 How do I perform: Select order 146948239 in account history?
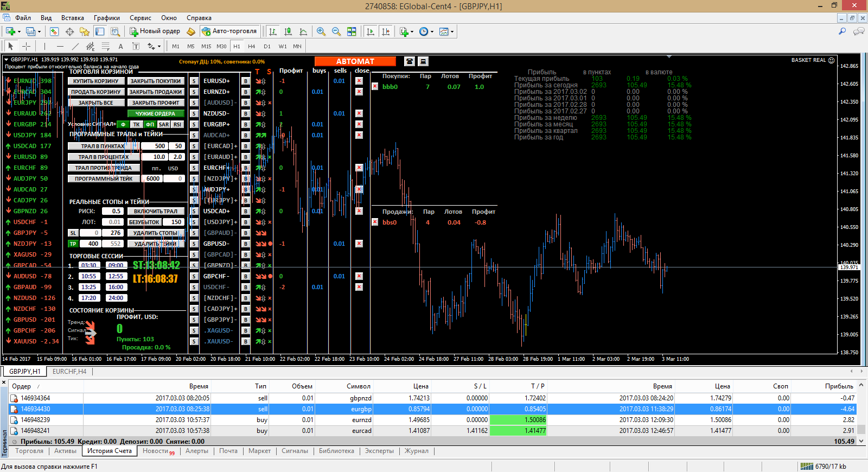pyautogui.click(x=35, y=420)
